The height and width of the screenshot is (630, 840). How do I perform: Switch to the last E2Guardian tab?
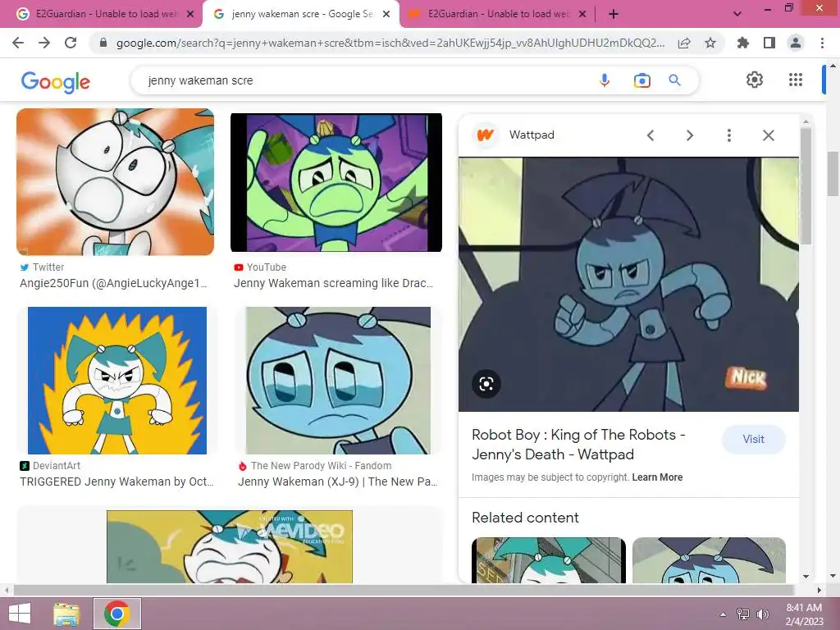[x=496, y=14]
